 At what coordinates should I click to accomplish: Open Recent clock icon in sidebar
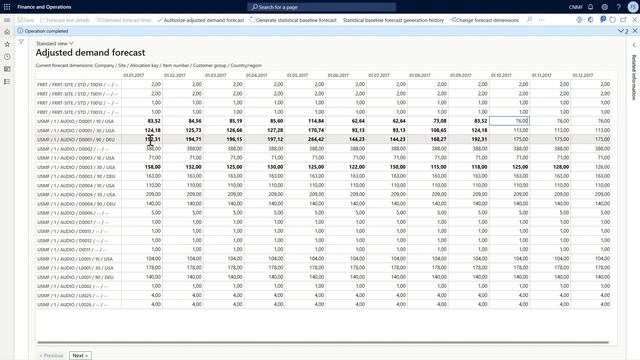(7, 57)
